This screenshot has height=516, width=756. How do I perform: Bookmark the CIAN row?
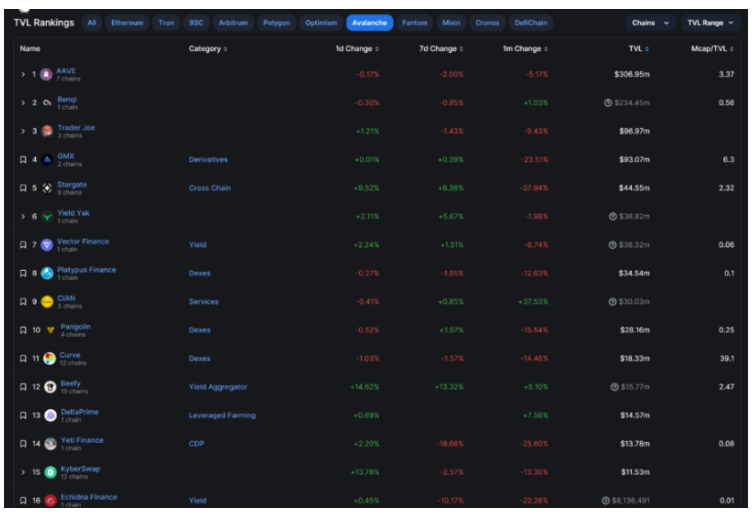(23, 302)
